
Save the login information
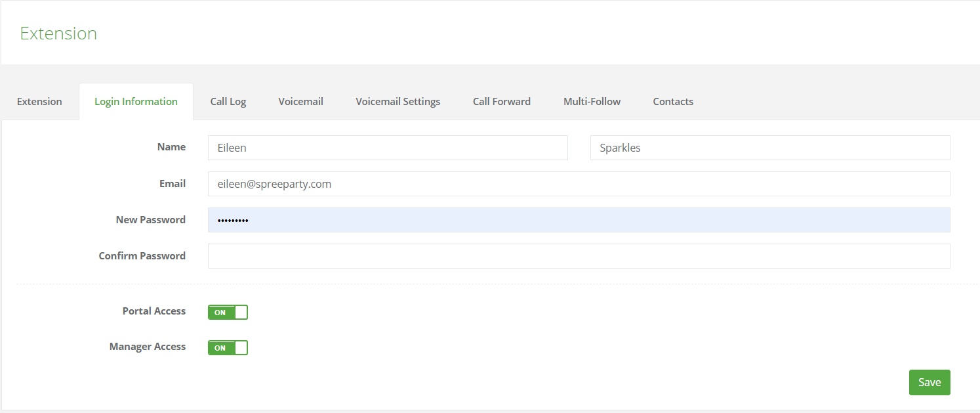point(929,382)
